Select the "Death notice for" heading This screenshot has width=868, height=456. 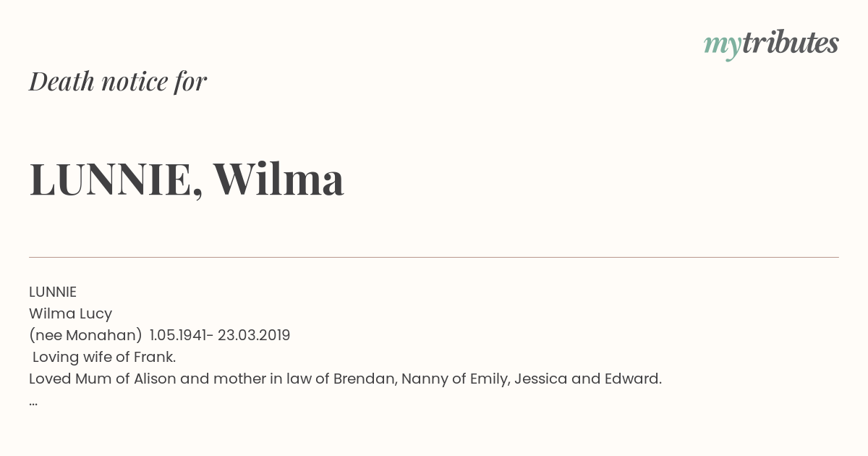click(x=118, y=82)
